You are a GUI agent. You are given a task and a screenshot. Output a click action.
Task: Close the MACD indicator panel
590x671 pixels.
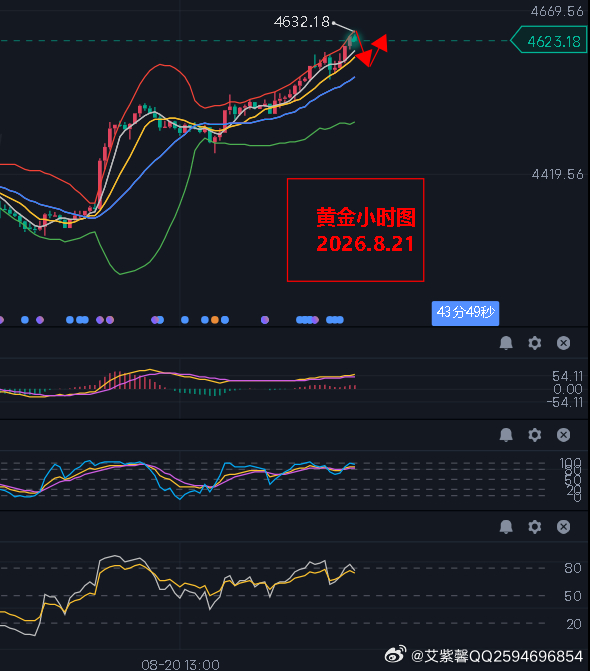(563, 343)
